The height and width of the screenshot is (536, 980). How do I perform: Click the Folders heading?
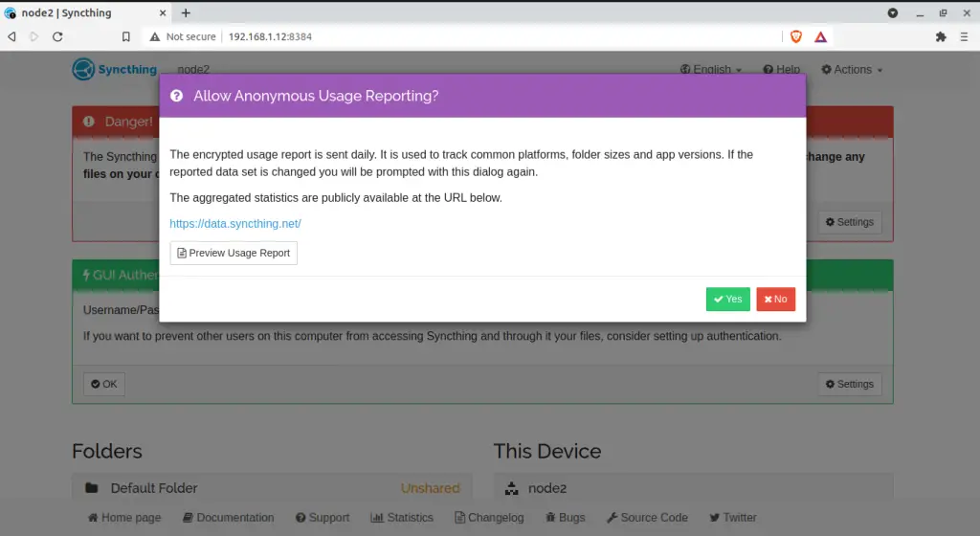pos(107,451)
